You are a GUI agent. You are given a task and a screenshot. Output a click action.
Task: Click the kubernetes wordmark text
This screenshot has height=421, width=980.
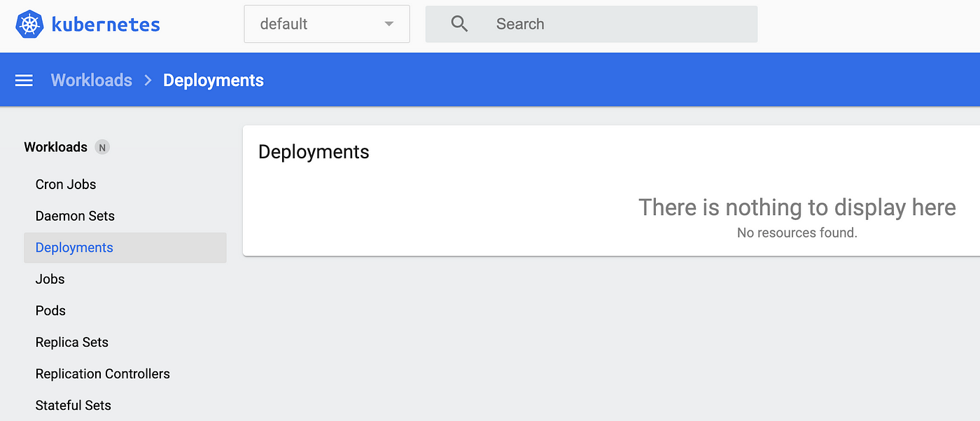(x=106, y=25)
